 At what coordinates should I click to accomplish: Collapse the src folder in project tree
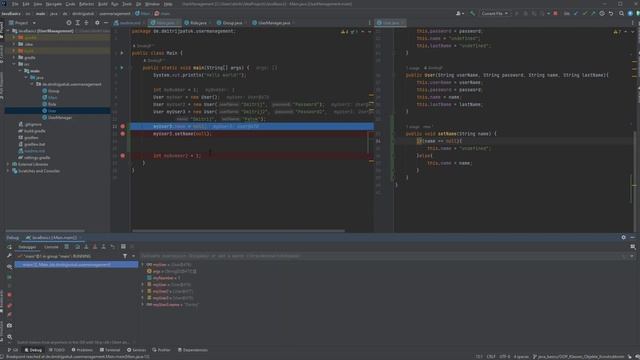click(x=14, y=64)
